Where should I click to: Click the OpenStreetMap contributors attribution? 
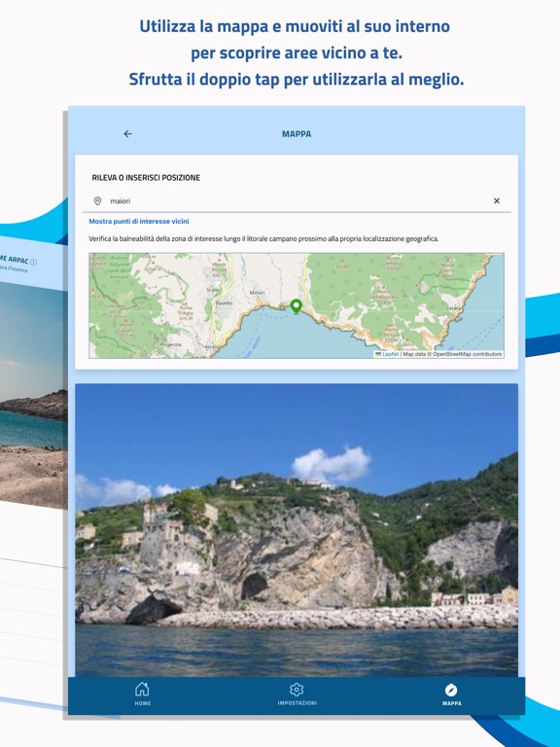pyautogui.click(x=467, y=354)
